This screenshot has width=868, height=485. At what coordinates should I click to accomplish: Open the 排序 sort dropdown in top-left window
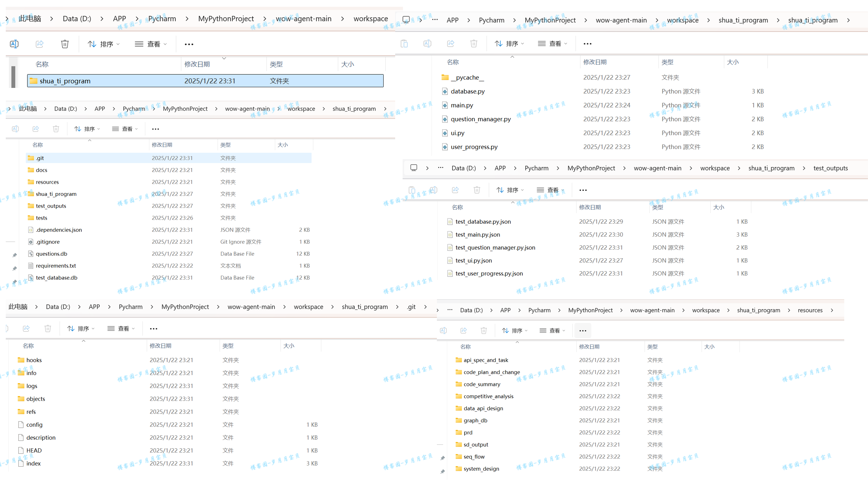(104, 44)
